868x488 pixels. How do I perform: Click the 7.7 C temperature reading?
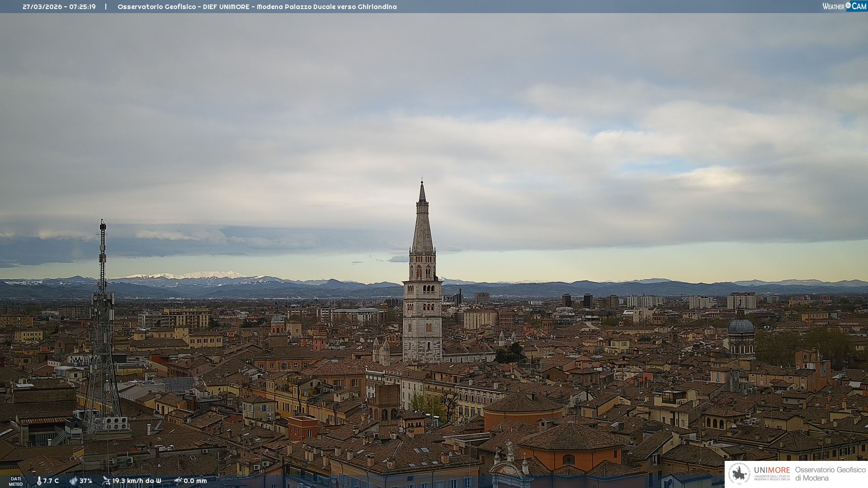click(51, 481)
